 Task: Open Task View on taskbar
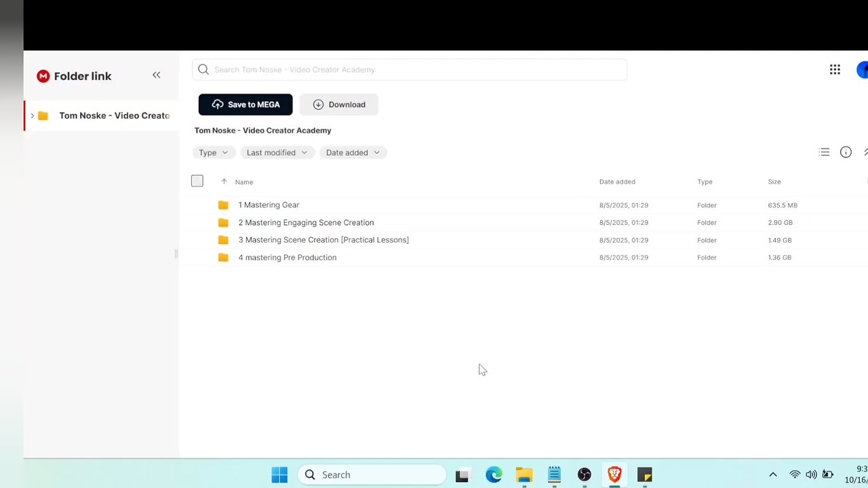click(462, 474)
